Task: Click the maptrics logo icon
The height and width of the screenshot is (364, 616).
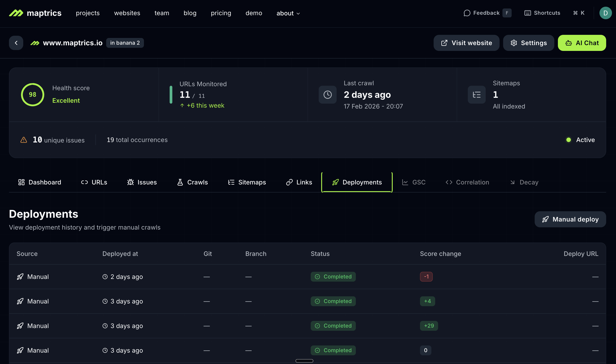Action: tap(16, 13)
